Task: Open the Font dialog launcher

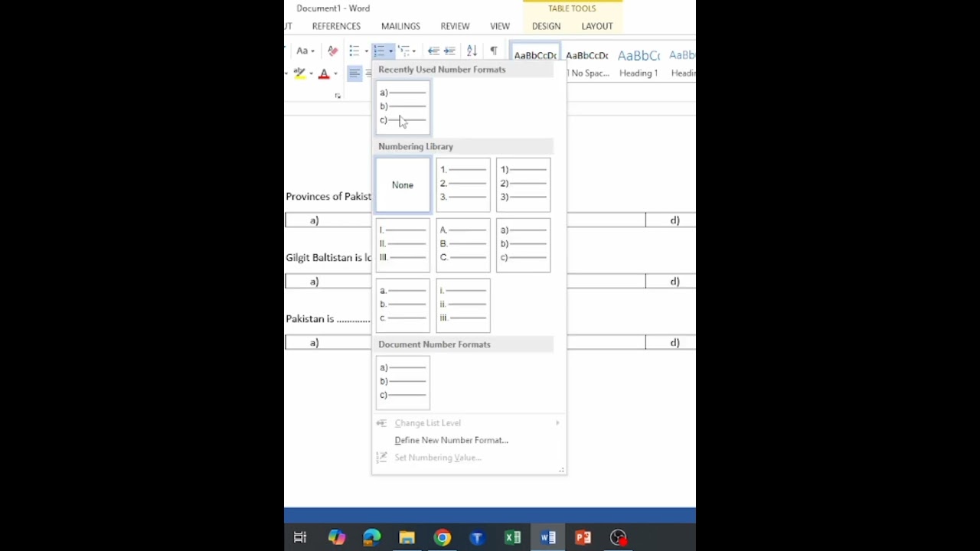Action: 338,96
